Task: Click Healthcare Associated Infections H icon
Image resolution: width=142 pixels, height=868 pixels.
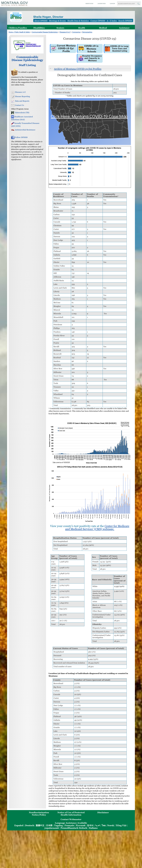Action: 12,117
